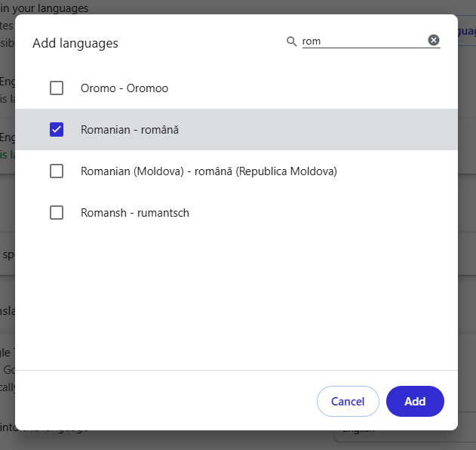Click the highlighted Romanian - română row label
Screen dimensions: 476x450
tap(130, 130)
